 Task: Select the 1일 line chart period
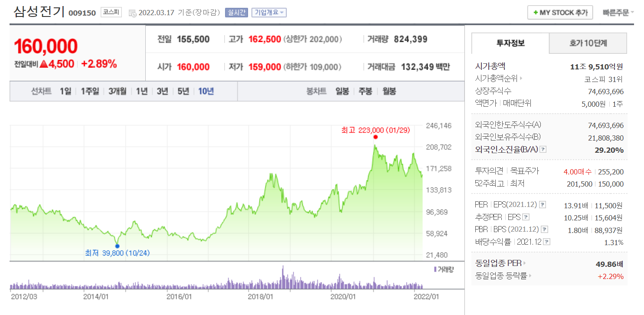coord(65,91)
